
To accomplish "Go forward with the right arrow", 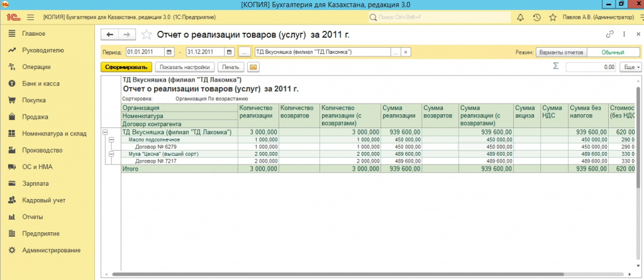I will pos(127,35).
